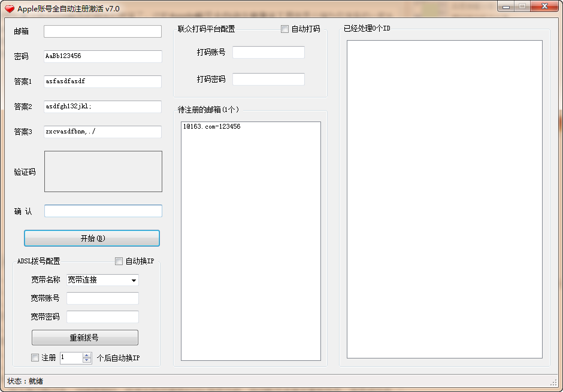This screenshot has height=392, width=563.
Task: Click the 答案2 field with asdfgh132jkl;
Action: pyautogui.click(x=102, y=107)
